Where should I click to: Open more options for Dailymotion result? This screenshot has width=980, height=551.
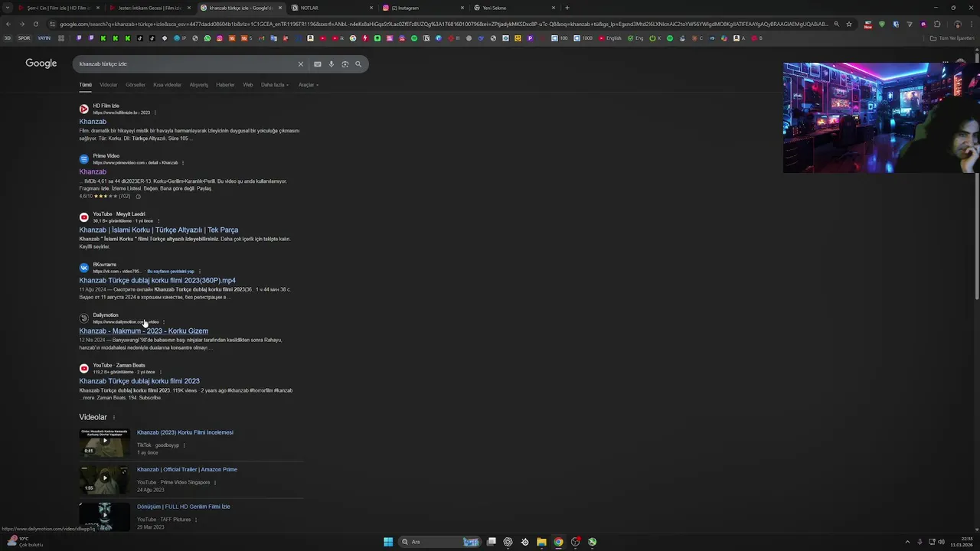[x=163, y=322]
